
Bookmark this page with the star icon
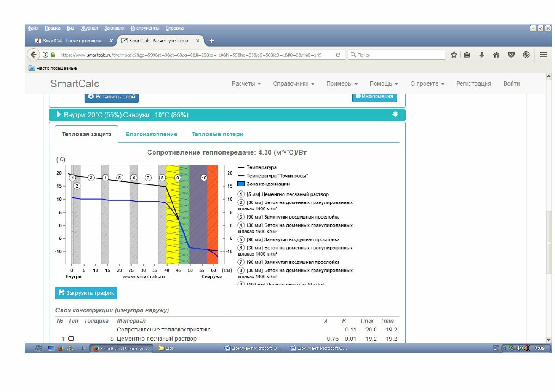pos(454,55)
